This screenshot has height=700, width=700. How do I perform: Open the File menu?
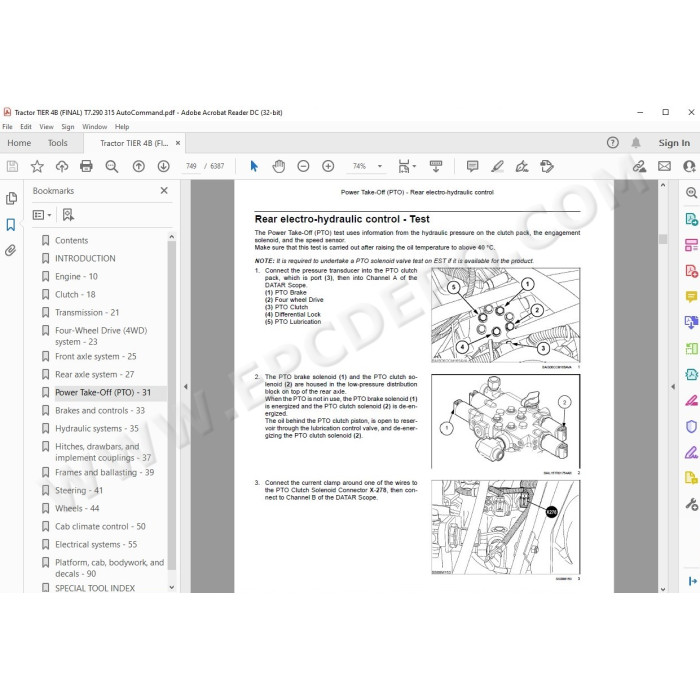(x=8, y=127)
